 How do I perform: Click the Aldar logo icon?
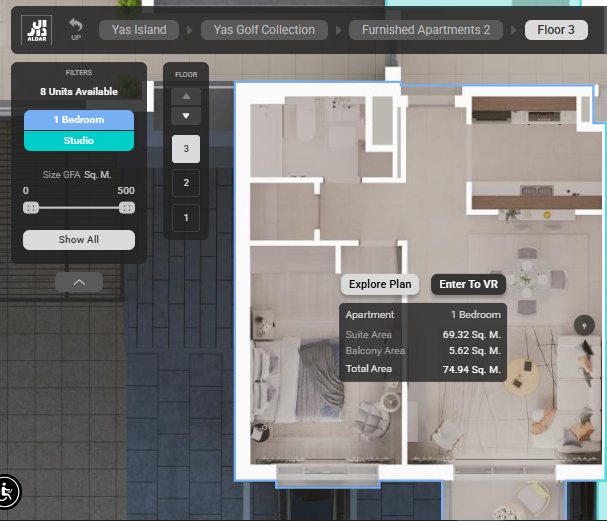(40, 30)
